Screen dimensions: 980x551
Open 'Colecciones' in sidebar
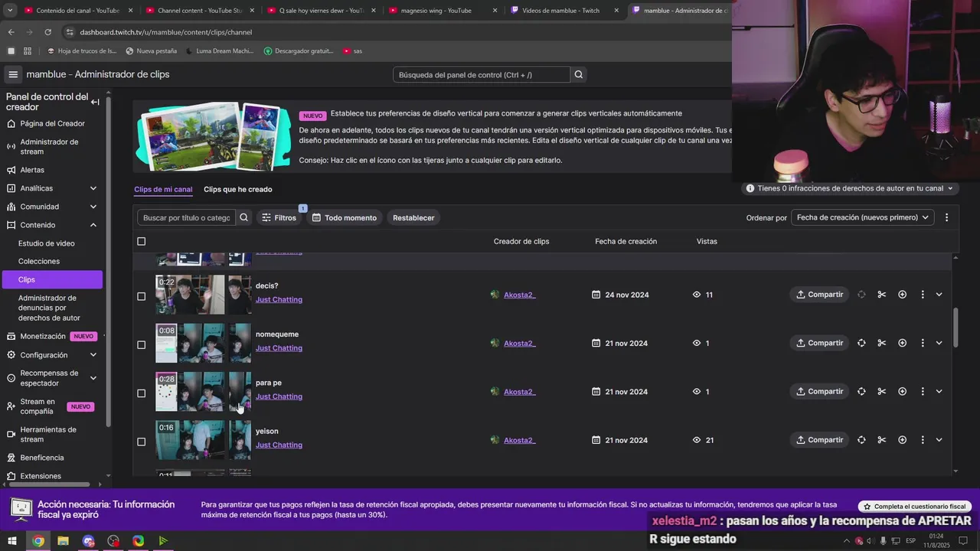pyautogui.click(x=39, y=261)
